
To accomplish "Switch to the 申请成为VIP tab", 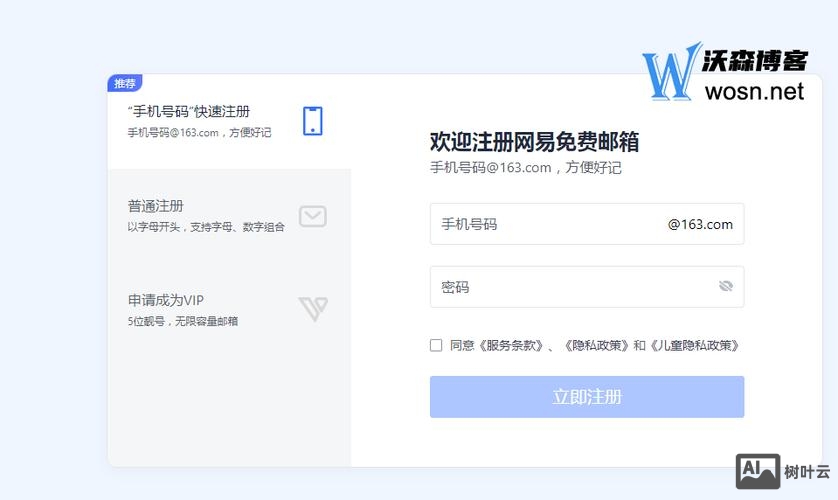I will (x=229, y=310).
